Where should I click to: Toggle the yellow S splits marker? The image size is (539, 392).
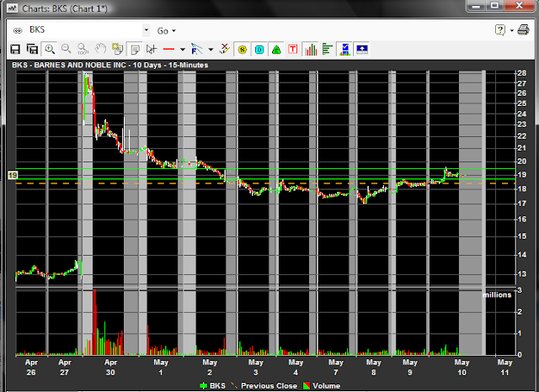coord(243,50)
